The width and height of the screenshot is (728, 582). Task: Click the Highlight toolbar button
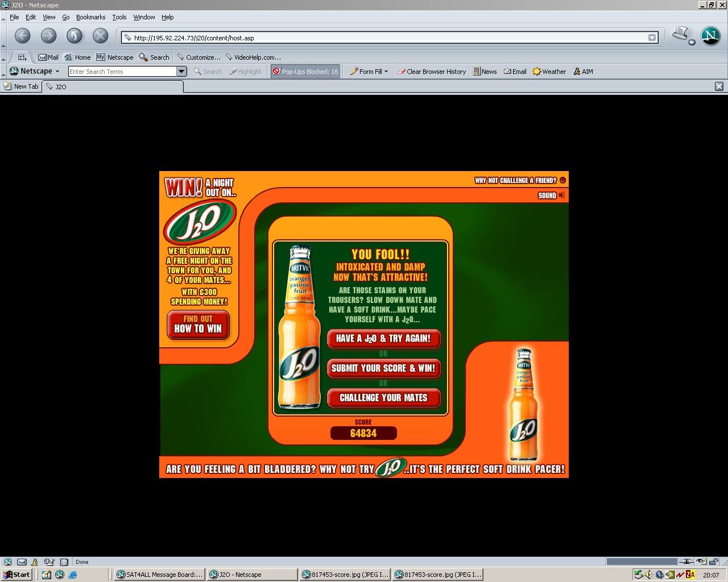point(245,71)
